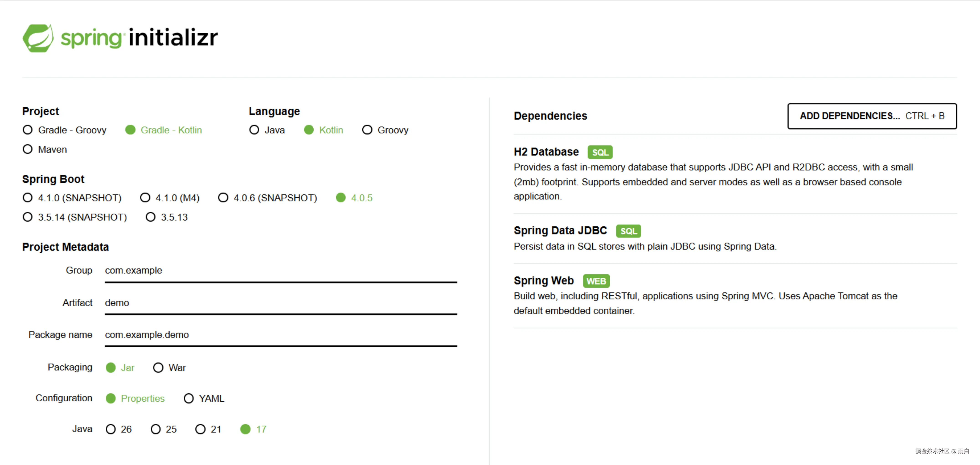Click the H2 Database dependency entry

pos(546,152)
